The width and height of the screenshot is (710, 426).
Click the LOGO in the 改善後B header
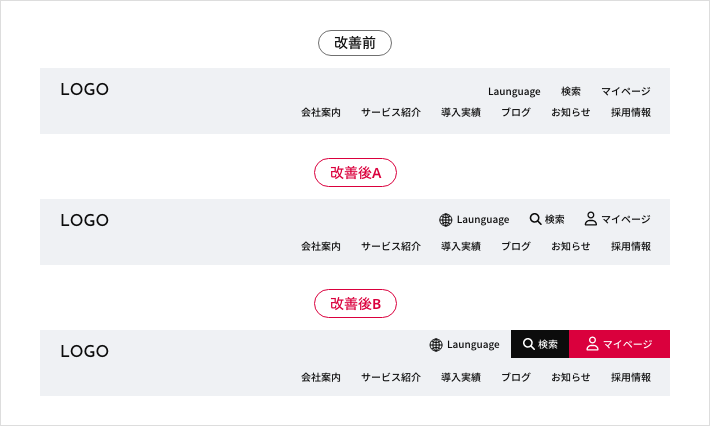(x=85, y=351)
